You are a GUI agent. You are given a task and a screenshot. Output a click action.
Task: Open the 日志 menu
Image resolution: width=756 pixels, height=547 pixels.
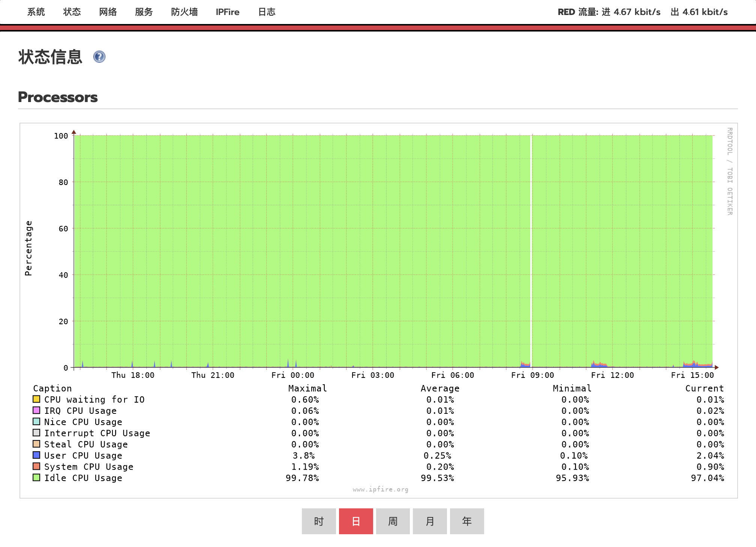click(267, 12)
